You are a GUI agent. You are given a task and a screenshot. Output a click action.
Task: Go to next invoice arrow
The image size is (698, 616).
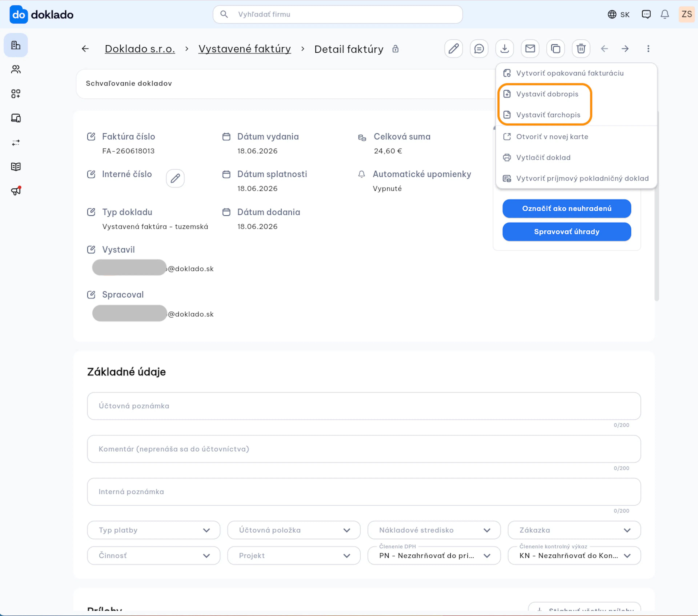coord(625,49)
